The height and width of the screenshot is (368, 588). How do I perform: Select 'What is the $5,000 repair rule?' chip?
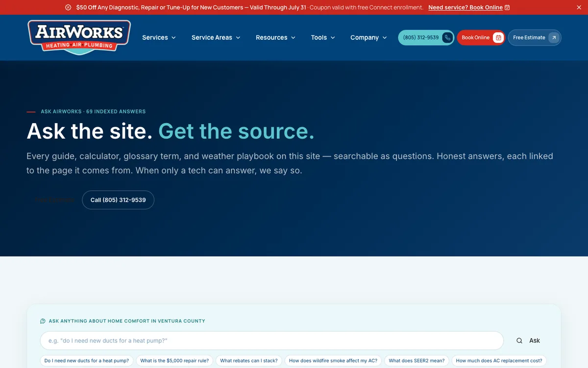pyautogui.click(x=174, y=361)
